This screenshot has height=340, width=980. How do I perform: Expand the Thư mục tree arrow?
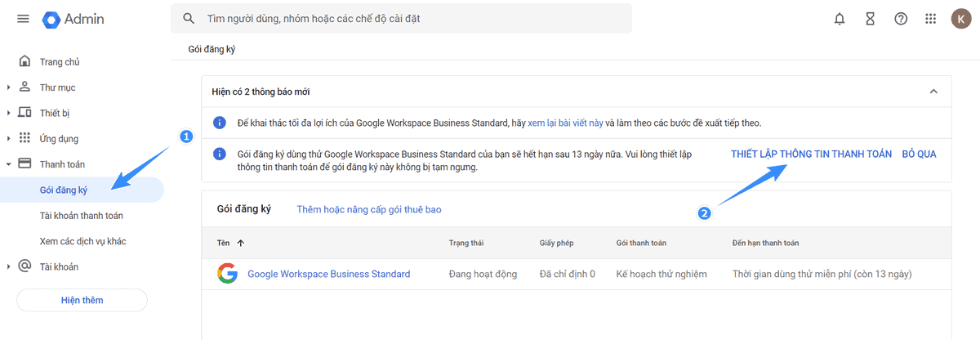[8, 87]
